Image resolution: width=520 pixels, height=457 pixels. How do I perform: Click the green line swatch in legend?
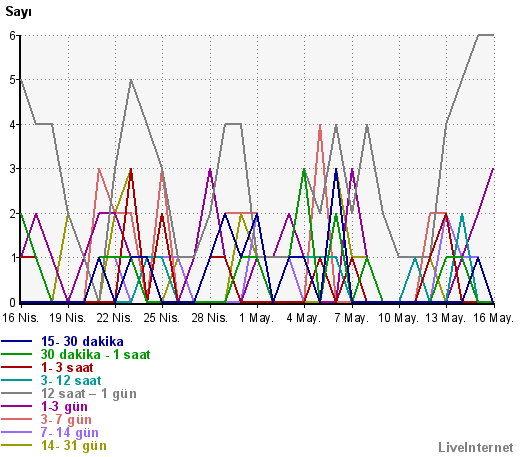click(17, 354)
